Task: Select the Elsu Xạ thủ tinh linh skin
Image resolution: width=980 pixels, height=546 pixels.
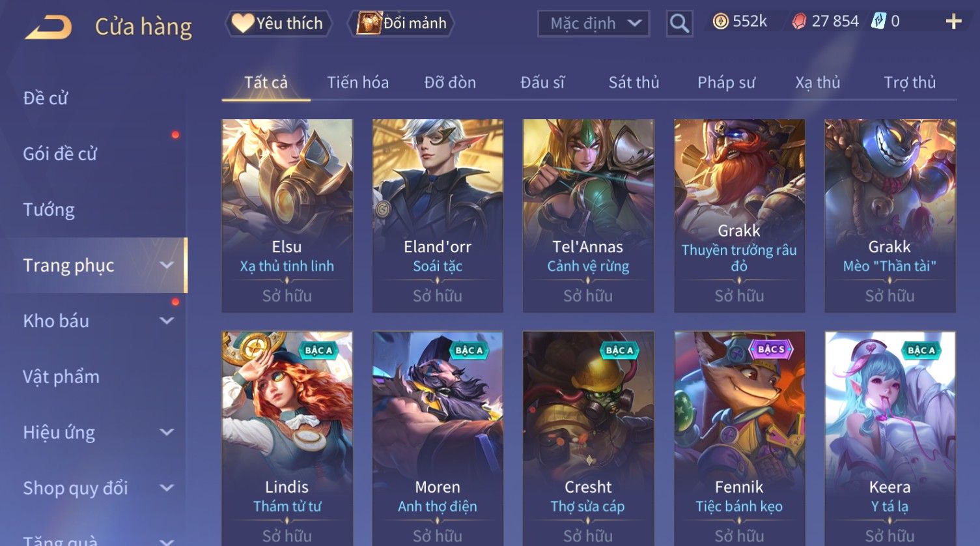Action: tap(287, 216)
